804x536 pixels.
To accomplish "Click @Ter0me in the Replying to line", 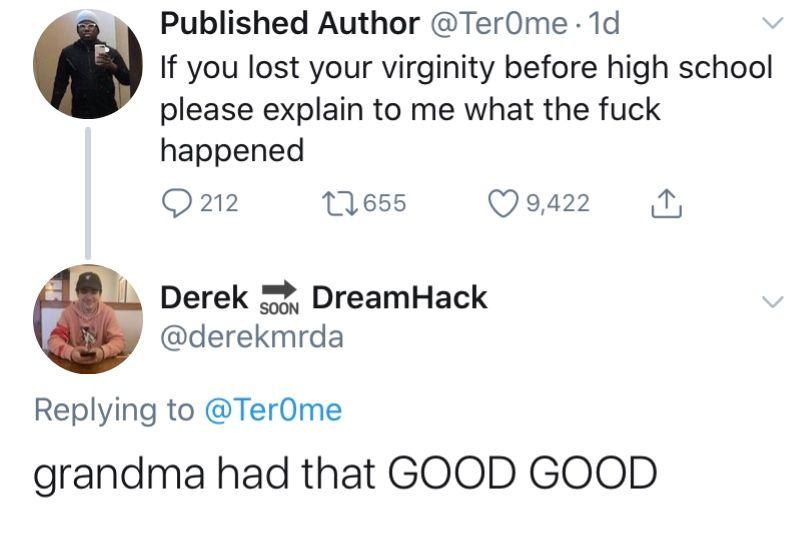I will coord(272,409).
